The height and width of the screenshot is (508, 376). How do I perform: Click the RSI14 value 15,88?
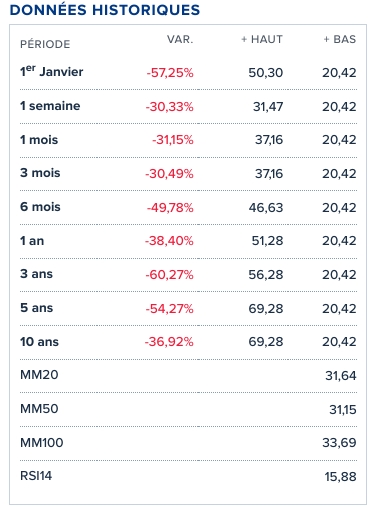coord(341,477)
